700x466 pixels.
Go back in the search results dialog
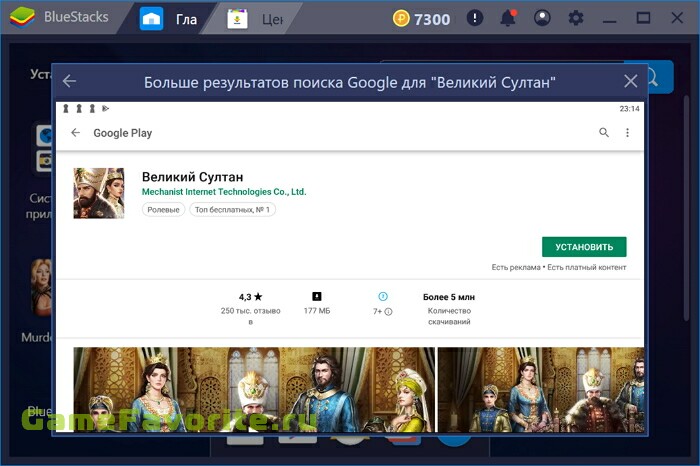click(x=69, y=81)
